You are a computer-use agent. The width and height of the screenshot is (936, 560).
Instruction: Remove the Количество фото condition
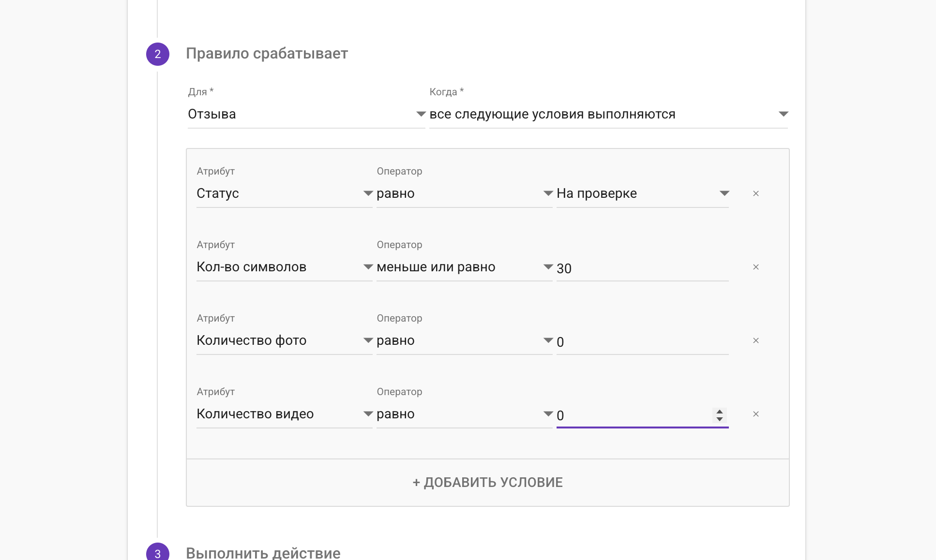tap(756, 340)
